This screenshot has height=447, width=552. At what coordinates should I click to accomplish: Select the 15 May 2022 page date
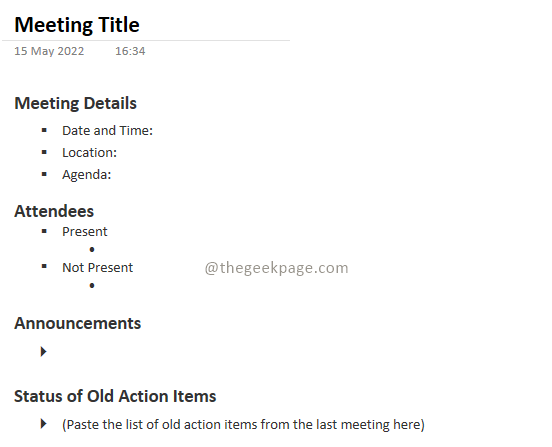coord(49,51)
